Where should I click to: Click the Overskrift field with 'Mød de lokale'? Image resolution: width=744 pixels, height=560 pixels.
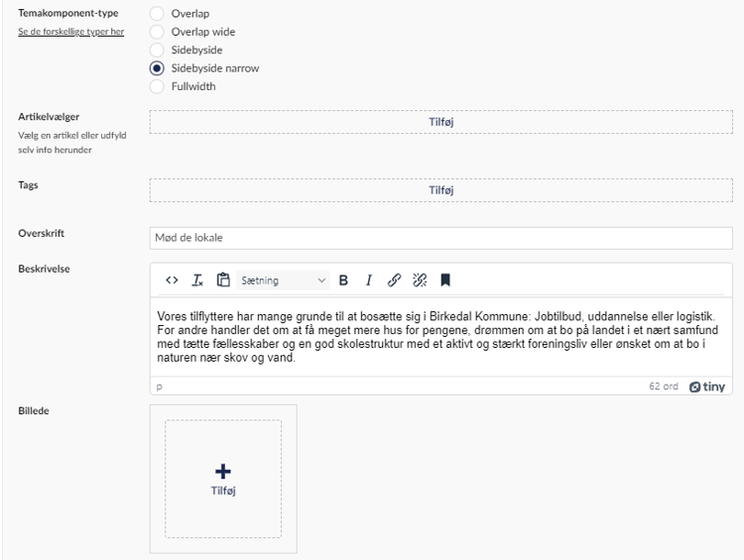click(440, 238)
